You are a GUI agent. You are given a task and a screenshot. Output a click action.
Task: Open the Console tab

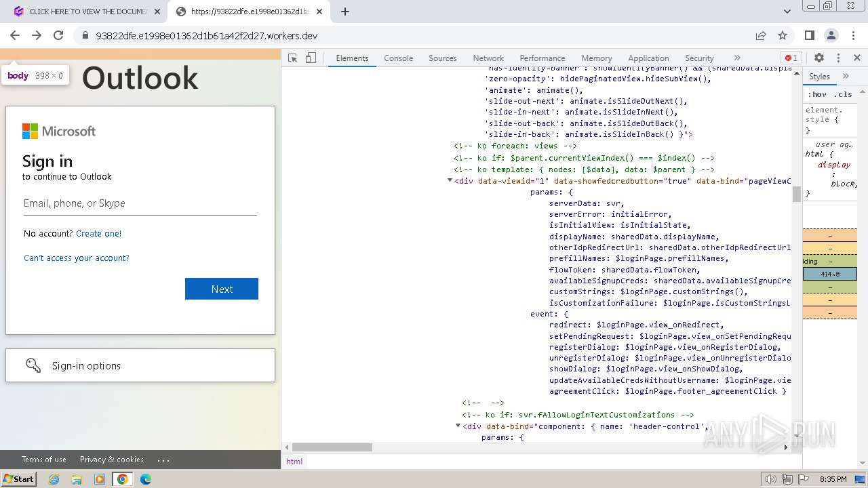coord(399,58)
